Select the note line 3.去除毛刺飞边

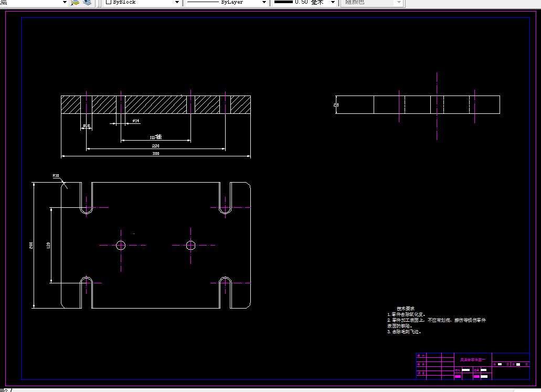coord(405,332)
